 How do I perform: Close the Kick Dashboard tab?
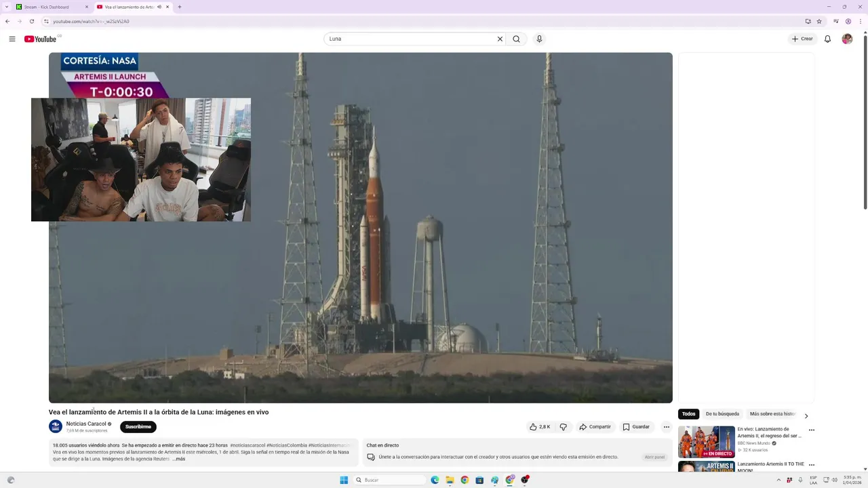click(87, 7)
